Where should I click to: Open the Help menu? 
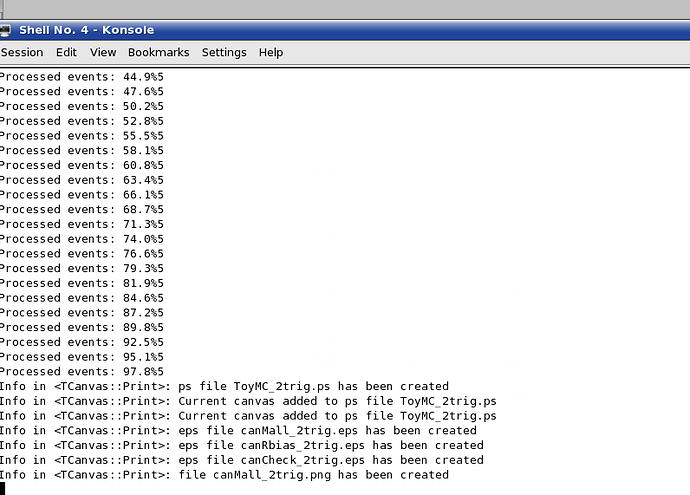(271, 52)
